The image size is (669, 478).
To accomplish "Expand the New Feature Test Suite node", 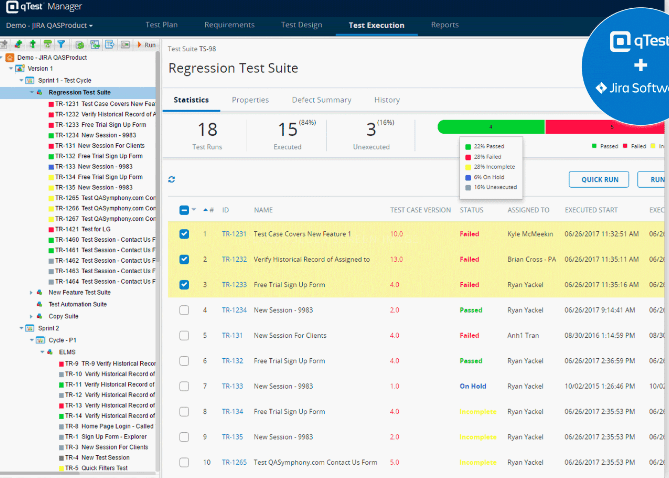I will (x=31, y=292).
